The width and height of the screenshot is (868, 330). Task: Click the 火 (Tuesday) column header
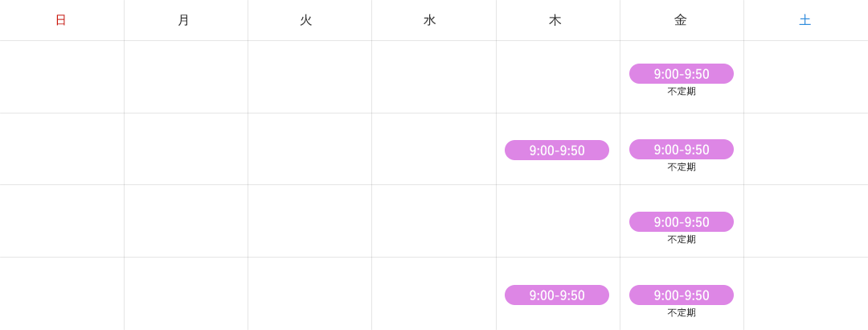tap(306, 20)
